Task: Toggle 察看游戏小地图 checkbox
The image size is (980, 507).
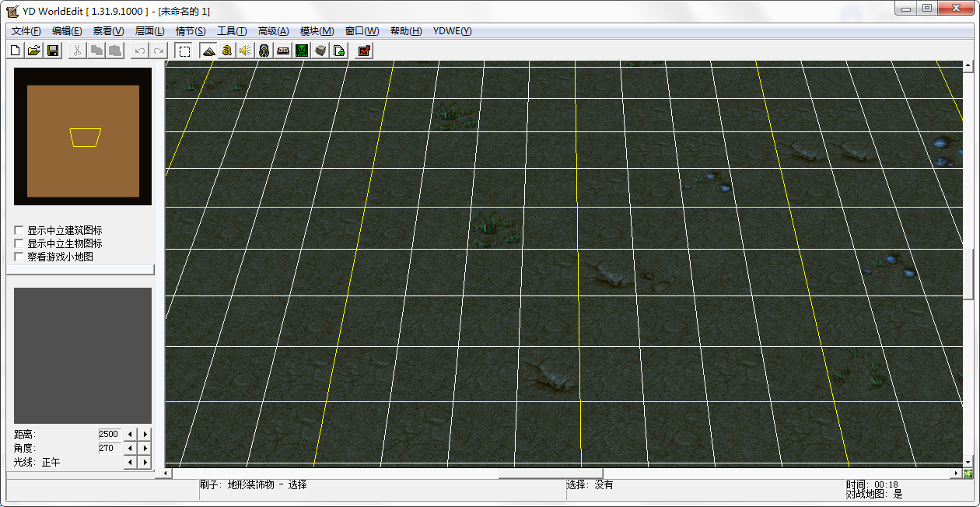Action: (x=19, y=257)
